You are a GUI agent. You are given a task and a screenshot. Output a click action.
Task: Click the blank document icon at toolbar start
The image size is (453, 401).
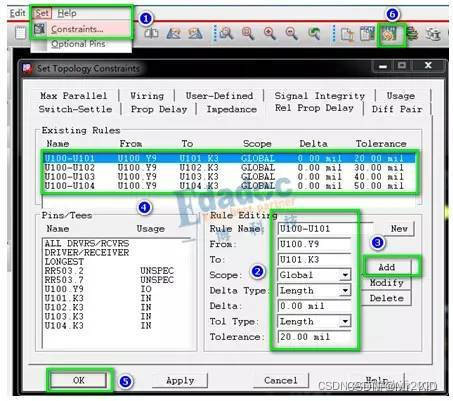coord(20,33)
